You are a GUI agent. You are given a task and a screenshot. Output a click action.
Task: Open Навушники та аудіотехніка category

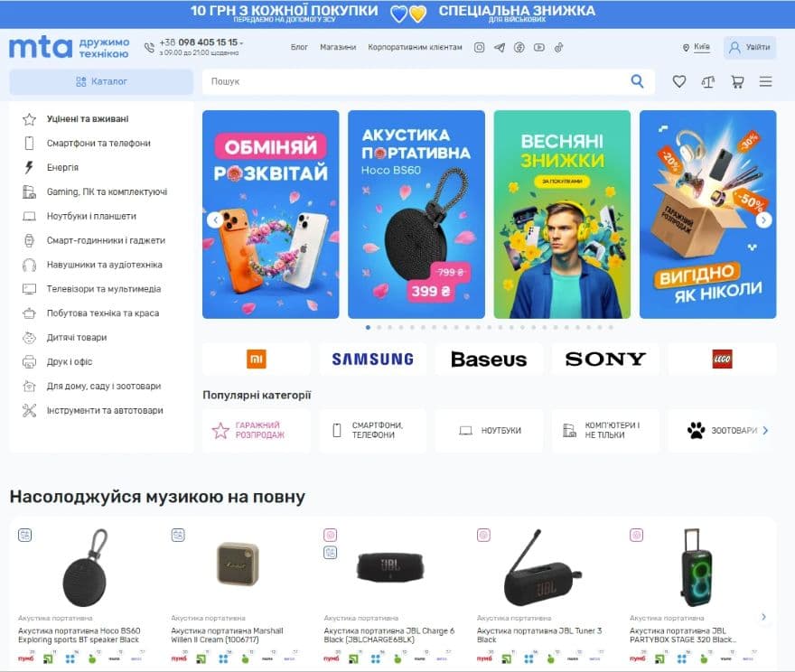click(x=105, y=265)
